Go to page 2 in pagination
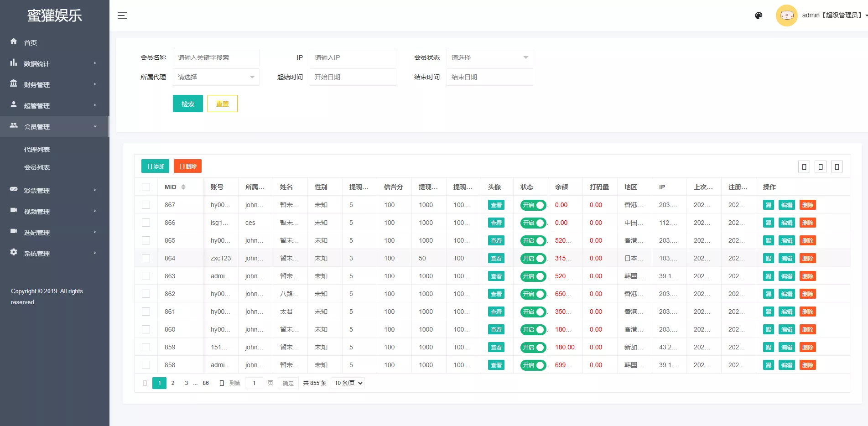 point(173,383)
